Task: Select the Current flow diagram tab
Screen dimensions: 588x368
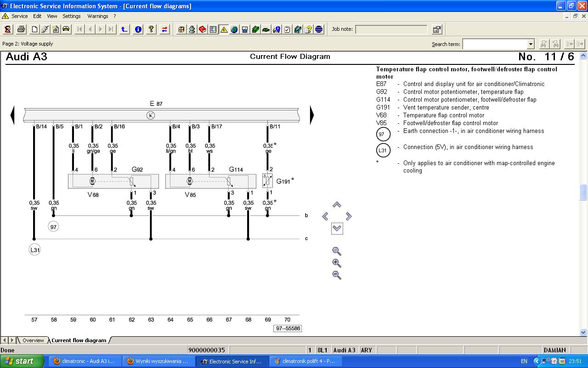Action: coord(79,340)
